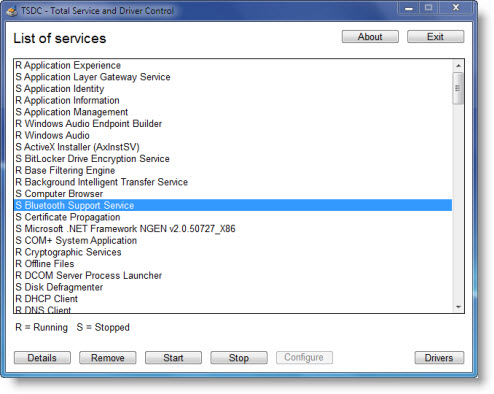Start the selected service

(x=173, y=358)
